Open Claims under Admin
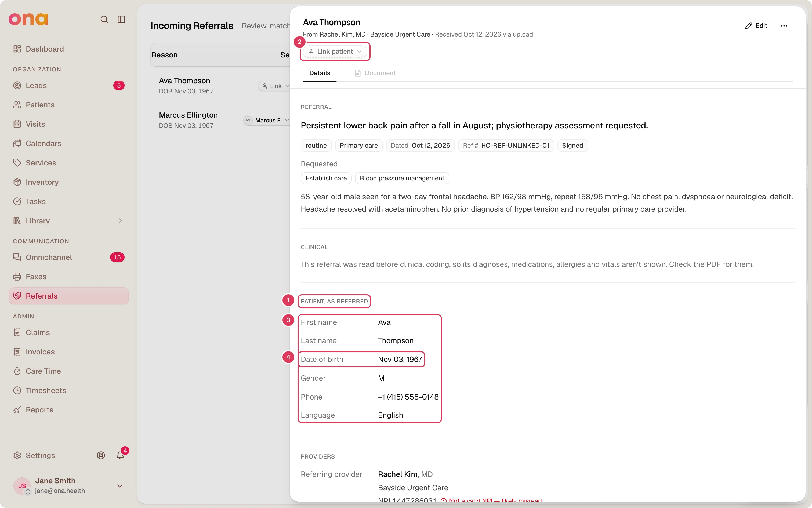Image resolution: width=812 pixels, height=508 pixels. pyautogui.click(x=68, y=333)
